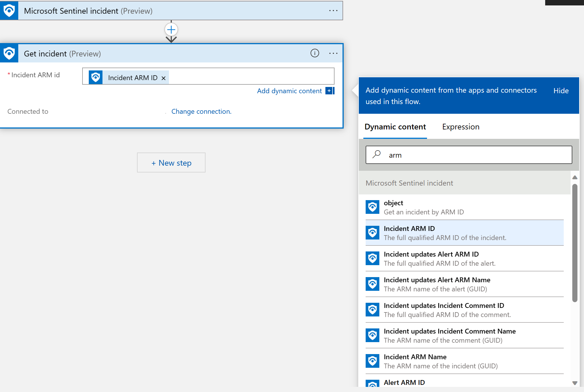Click shield icon beside 'Incident ARM Name'

(x=372, y=361)
